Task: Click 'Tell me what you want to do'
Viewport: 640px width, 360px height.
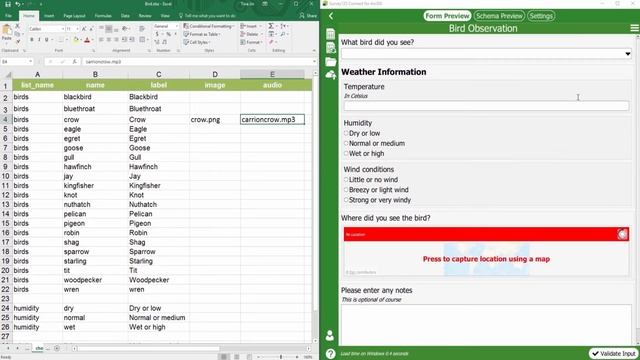Action: 207,16
